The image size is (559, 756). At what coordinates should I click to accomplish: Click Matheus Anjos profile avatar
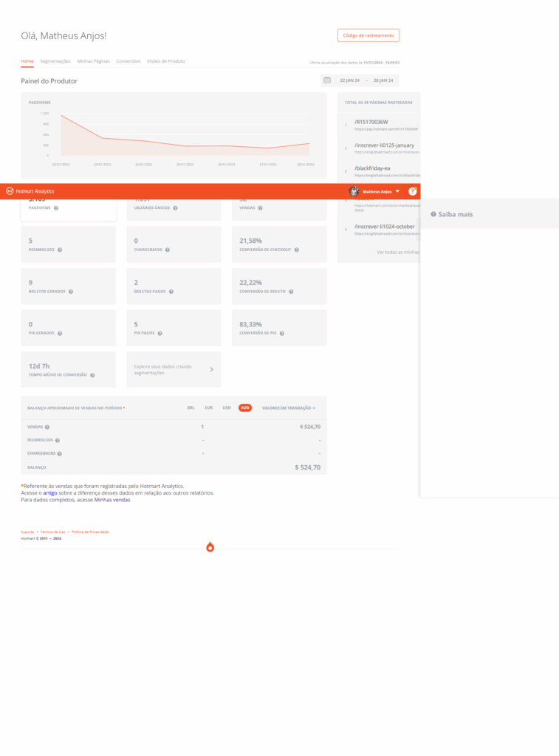click(x=354, y=191)
